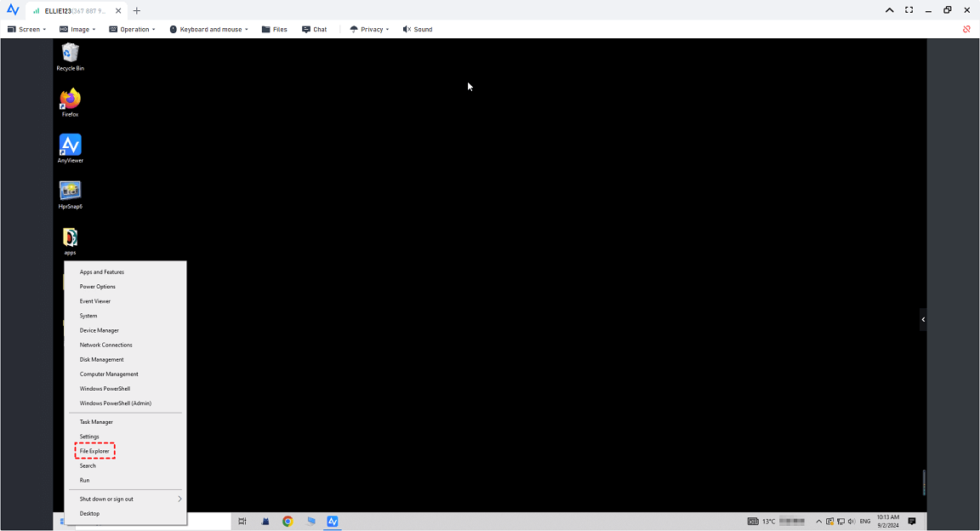This screenshot has width=980, height=531.
Task: Open the Image dropdown menu
Action: tap(77, 30)
